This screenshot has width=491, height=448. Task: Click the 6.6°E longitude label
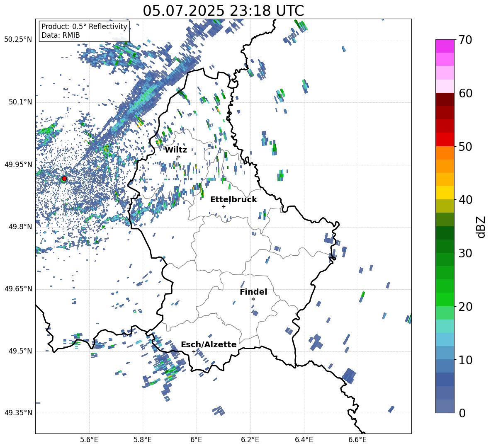coord(357,440)
